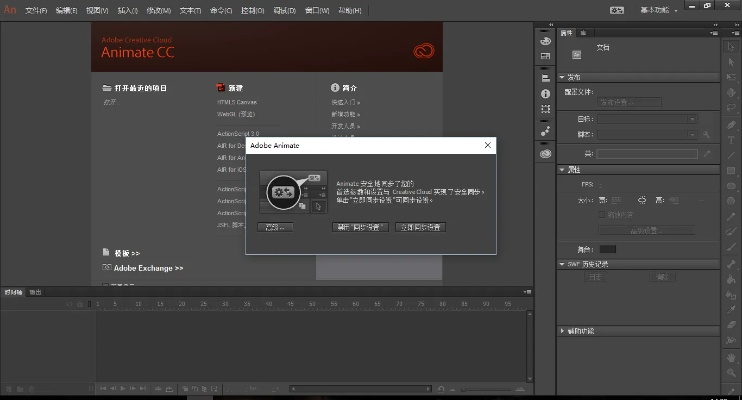Open the 目标 target dropdown

pos(647,119)
